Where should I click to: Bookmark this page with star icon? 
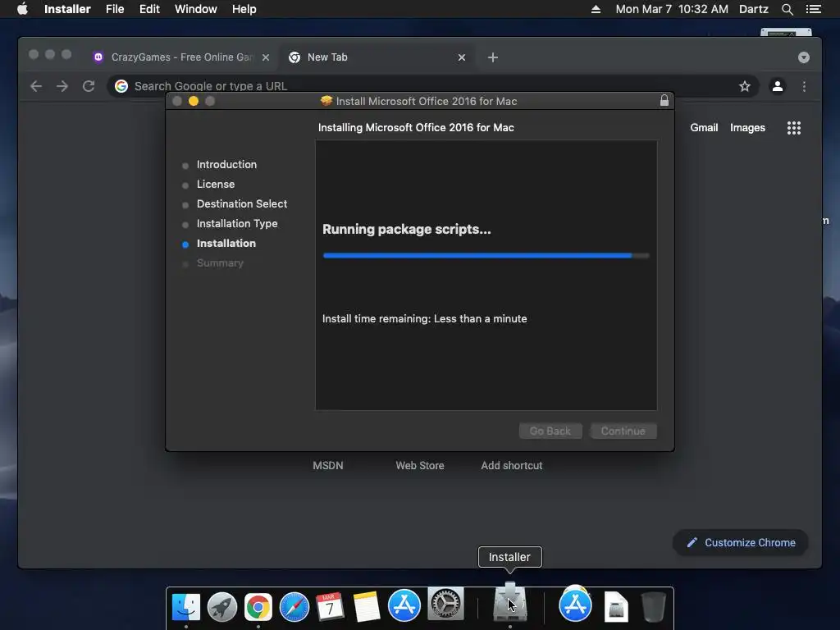tap(745, 86)
